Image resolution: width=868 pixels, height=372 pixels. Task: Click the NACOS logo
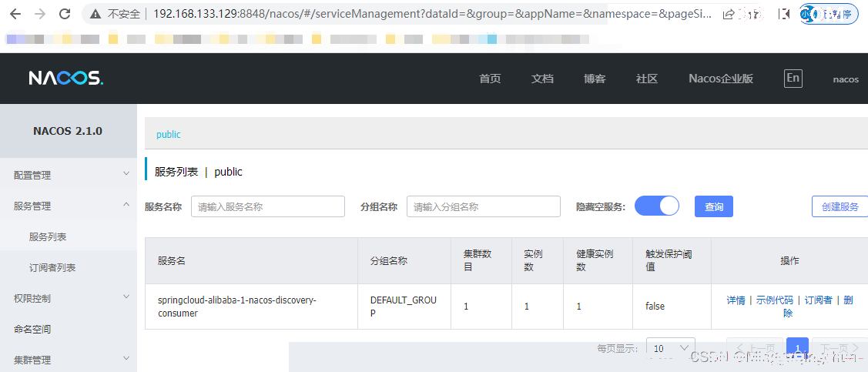[x=66, y=78]
